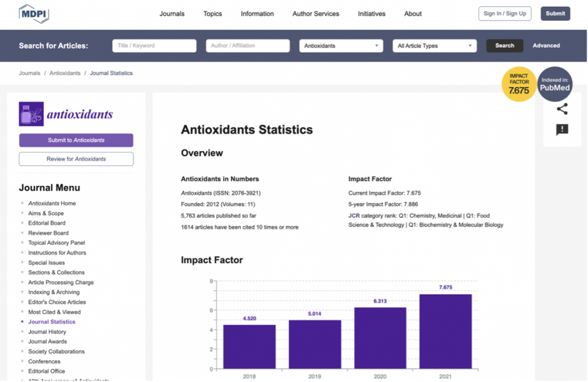Click the Submit button in header
This screenshot has width=588, height=382.
pyautogui.click(x=555, y=14)
